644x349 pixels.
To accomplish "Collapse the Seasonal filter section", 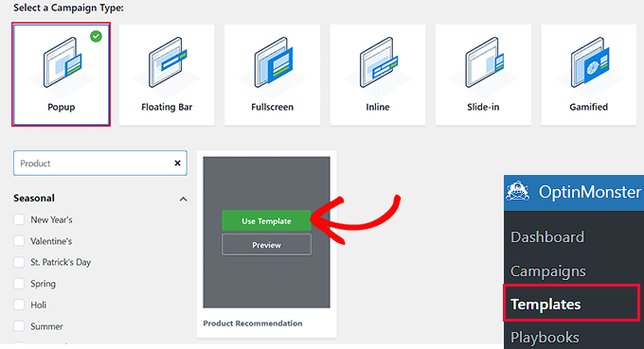I will pyautogui.click(x=183, y=199).
